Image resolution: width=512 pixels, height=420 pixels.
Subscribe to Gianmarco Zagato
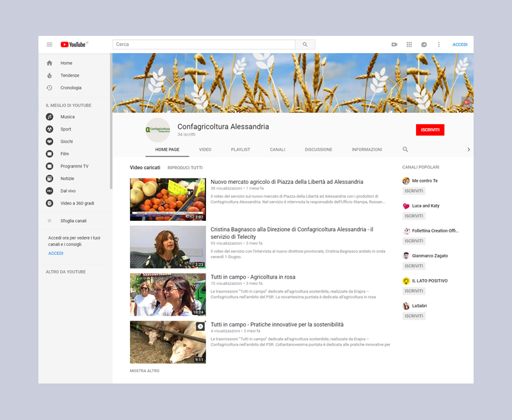click(x=413, y=266)
